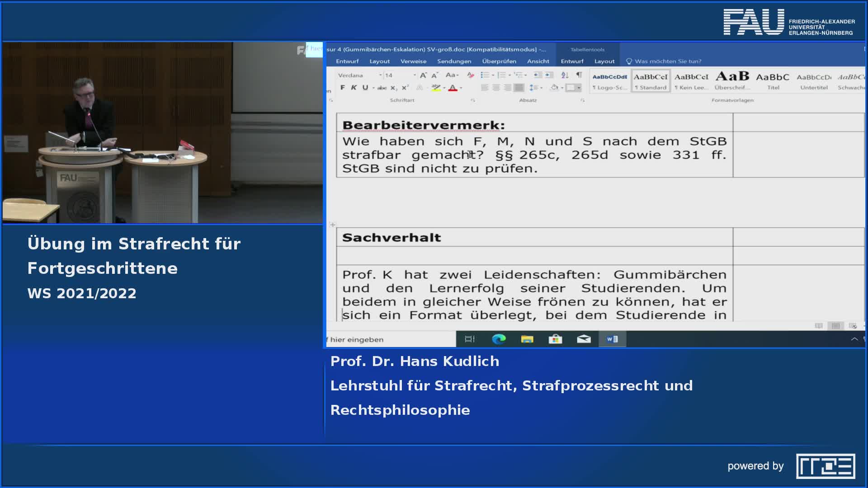Viewport: 868px width, 488px height.
Task: Click the 'Was möchten Sie tun?' search field
Action: click(x=668, y=61)
